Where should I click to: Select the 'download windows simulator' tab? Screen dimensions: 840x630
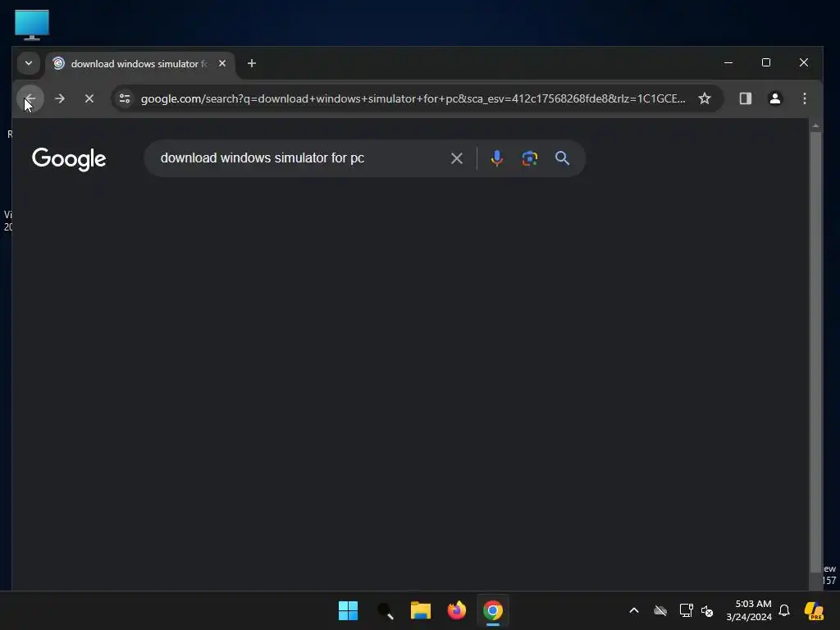(139, 64)
